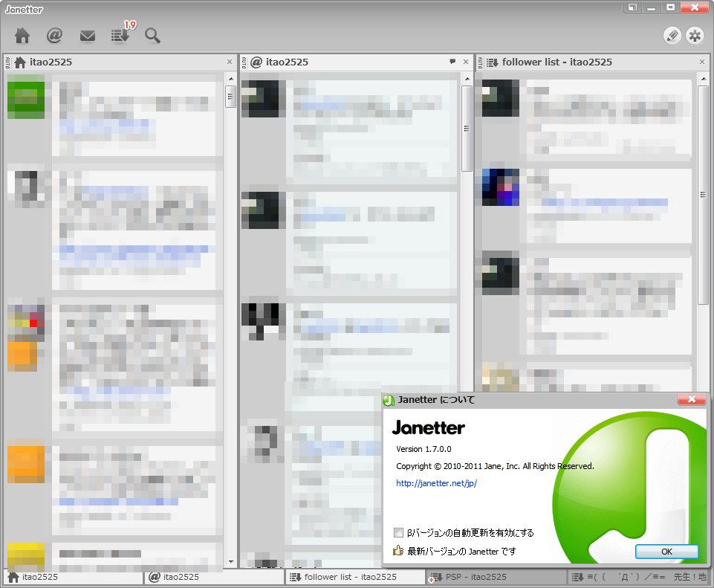Click the copyright Jane, Inc. text
The image size is (714, 588).
pos(495,466)
